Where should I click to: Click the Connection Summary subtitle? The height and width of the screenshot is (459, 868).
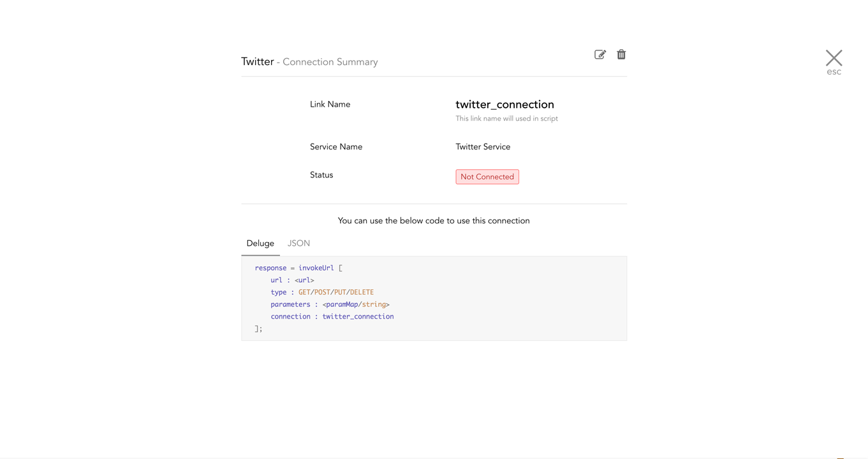pos(330,62)
